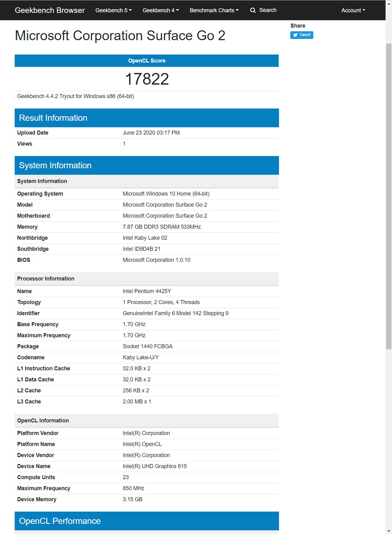Open the Geekbench Browser home link
392x534 pixels.
(50, 10)
